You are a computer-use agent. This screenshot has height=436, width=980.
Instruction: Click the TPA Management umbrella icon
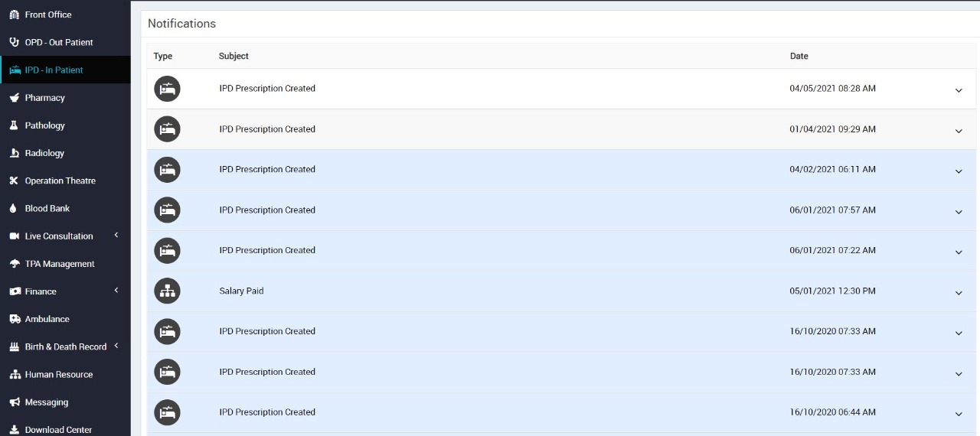pyautogui.click(x=14, y=264)
